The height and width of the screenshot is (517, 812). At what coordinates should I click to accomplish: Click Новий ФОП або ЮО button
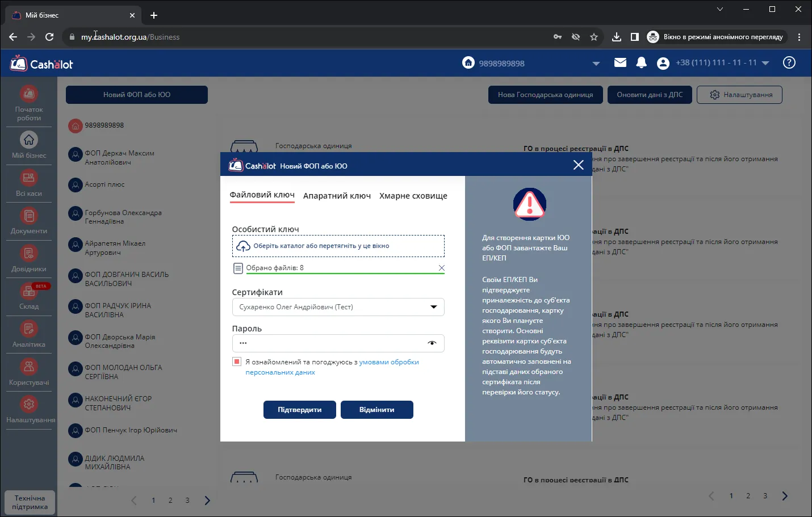(x=137, y=95)
